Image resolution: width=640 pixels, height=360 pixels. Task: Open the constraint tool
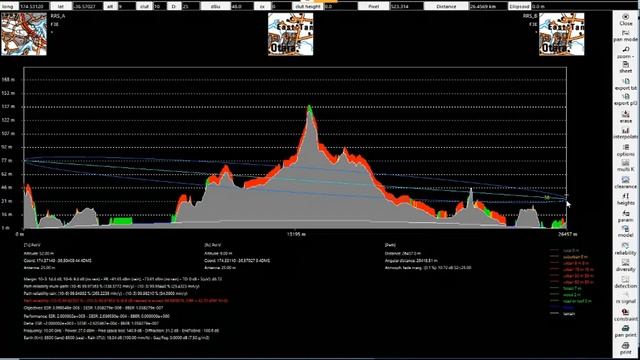click(625, 315)
